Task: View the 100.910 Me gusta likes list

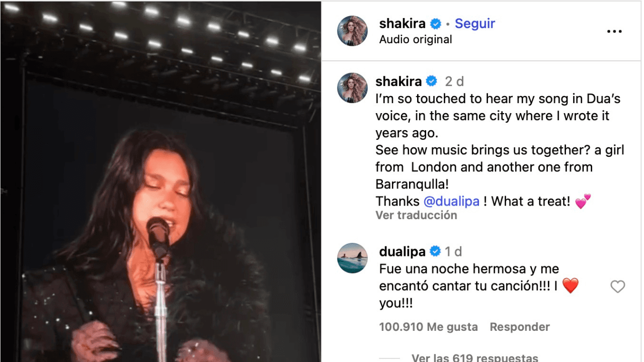Action: pyautogui.click(x=428, y=327)
